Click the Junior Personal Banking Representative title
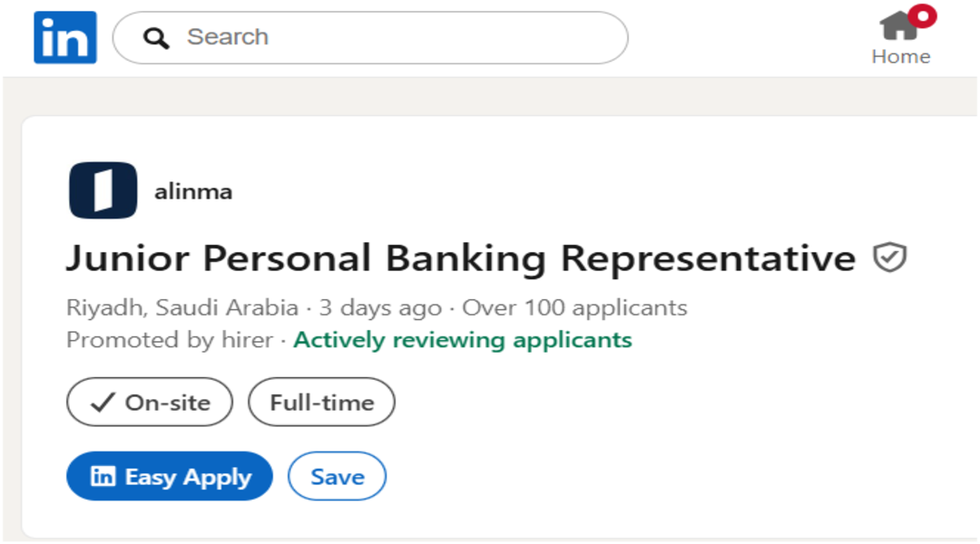Viewport: 980px width, 544px height. [x=460, y=259]
